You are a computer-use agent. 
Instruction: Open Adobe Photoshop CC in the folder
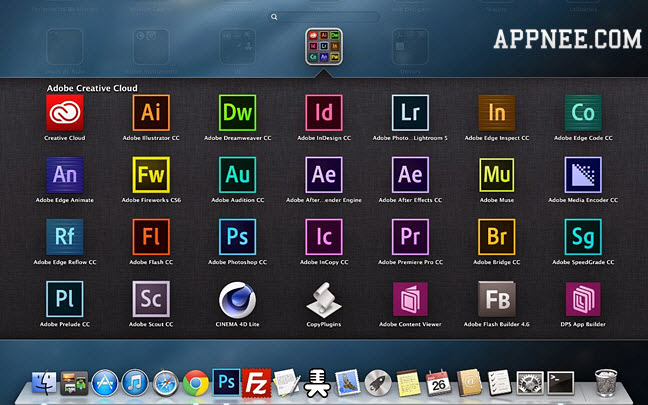tap(238, 237)
